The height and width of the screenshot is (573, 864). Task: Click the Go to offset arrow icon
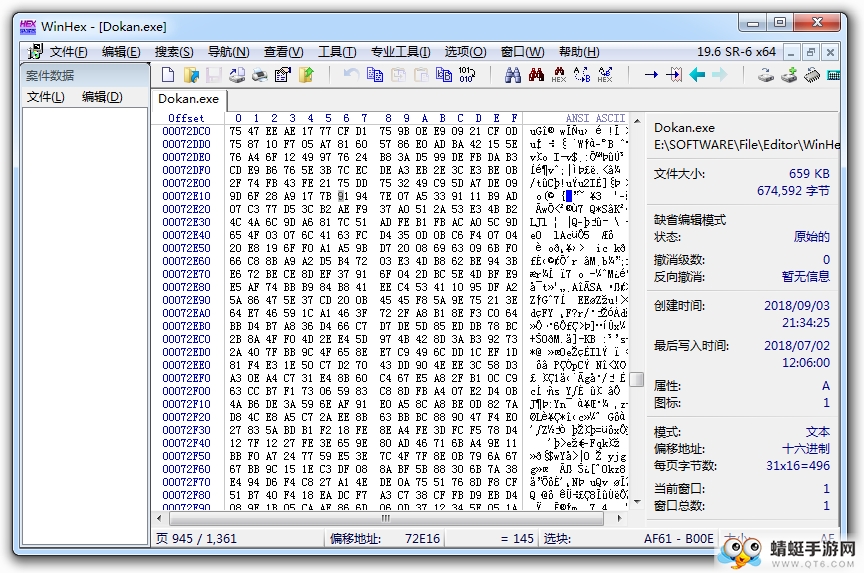(651, 74)
